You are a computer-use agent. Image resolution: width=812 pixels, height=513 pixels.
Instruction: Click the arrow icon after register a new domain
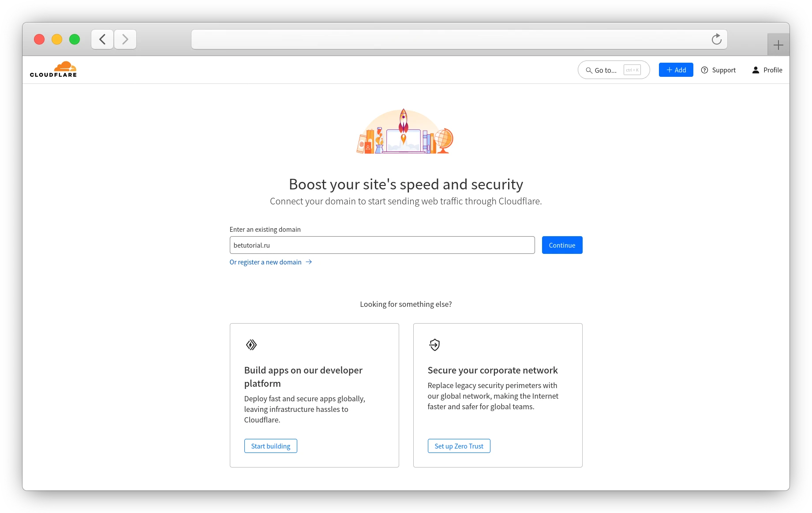click(x=309, y=262)
